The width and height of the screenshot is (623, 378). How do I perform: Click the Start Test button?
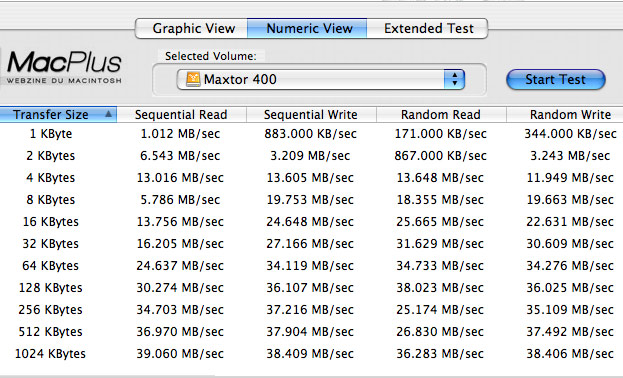coord(555,79)
